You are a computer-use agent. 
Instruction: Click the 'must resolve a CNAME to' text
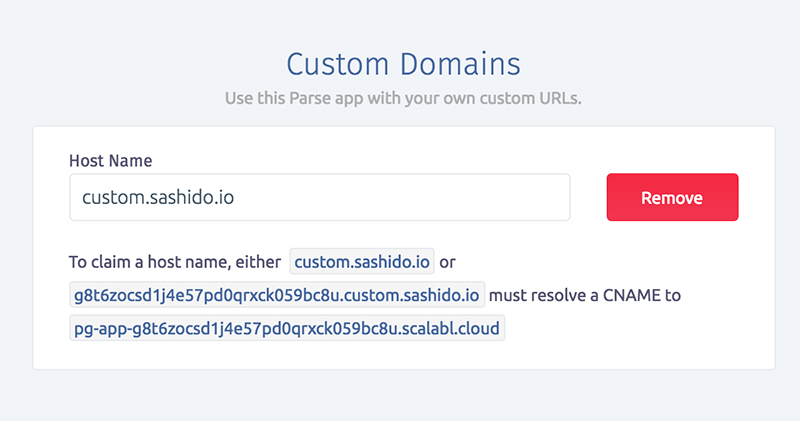(x=585, y=295)
